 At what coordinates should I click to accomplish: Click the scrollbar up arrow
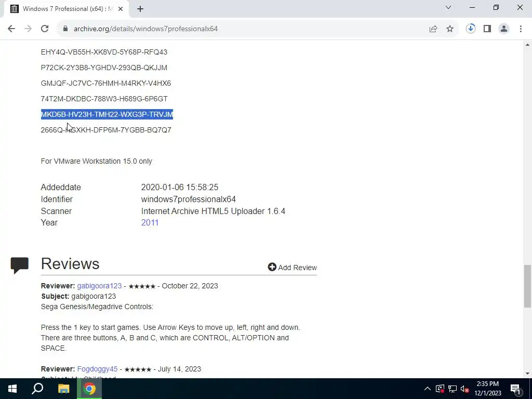[527, 45]
